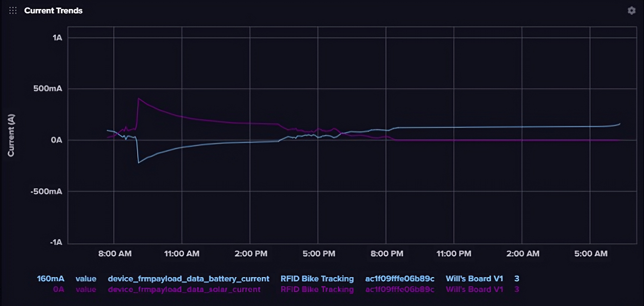Click the Current (A) y-axis title
This screenshot has height=306, width=644.
(x=11, y=135)
